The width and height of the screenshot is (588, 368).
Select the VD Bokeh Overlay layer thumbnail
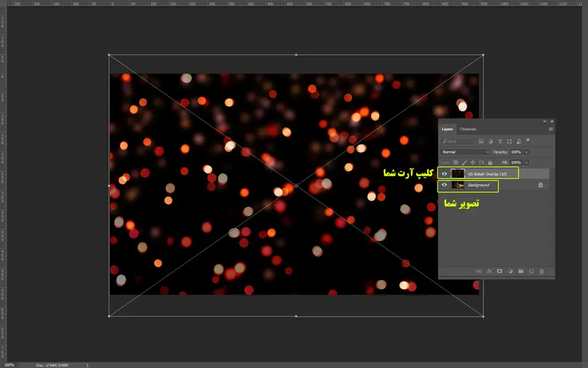pos(458,173)
